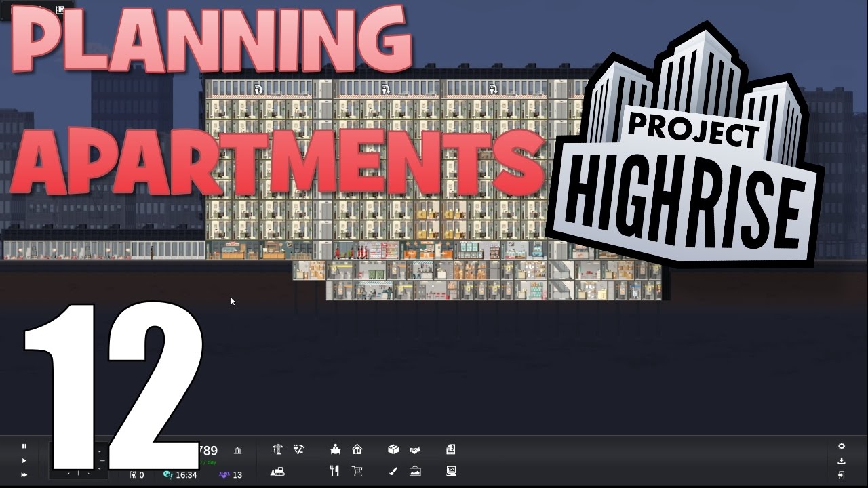This screenshot has height=488, width=868.
Task: Click the game clock showing 16:34
Action: (x=180, y=475)
